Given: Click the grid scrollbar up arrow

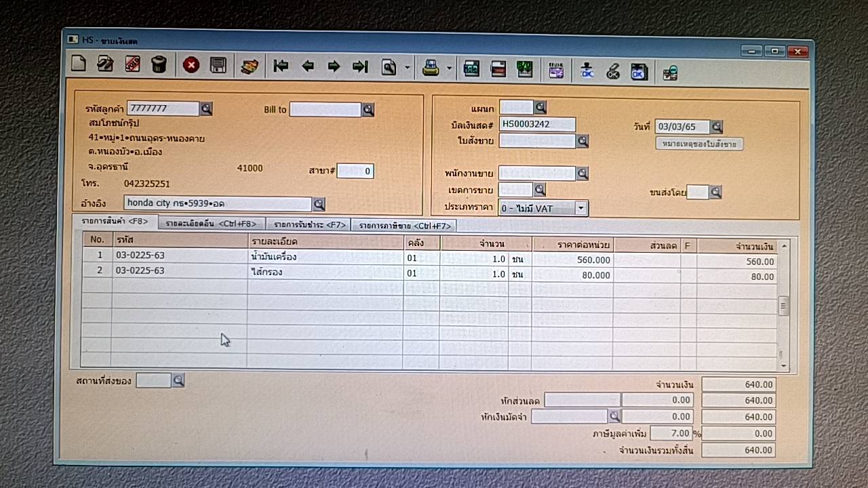Looking at the screenshot, I should coord(784,247).
